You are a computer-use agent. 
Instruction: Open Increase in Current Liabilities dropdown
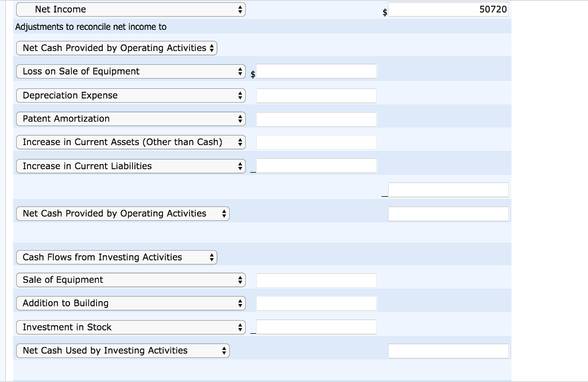(131, 166)
